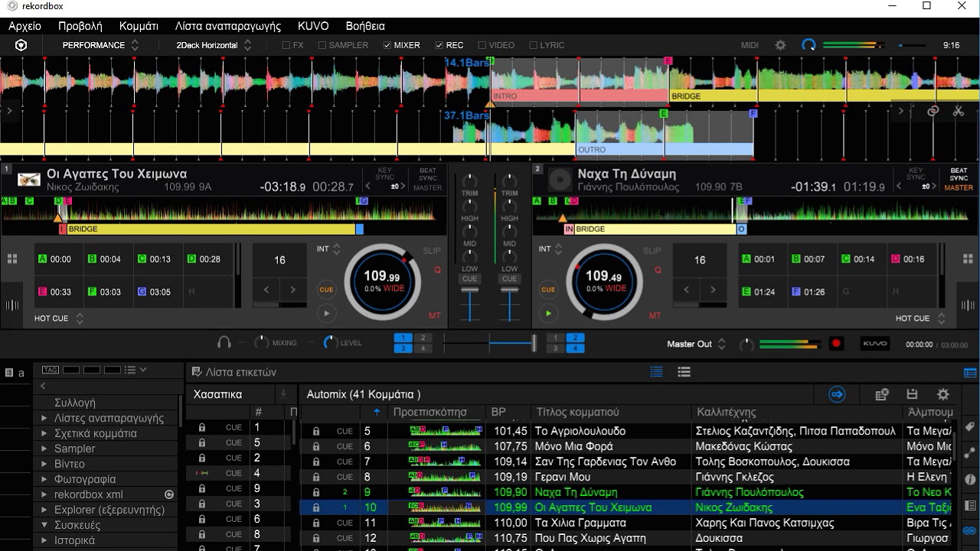Open the Προβολή menu
Image resolution: width=980 pixels, height=551 pixels.
pos(80,26)
